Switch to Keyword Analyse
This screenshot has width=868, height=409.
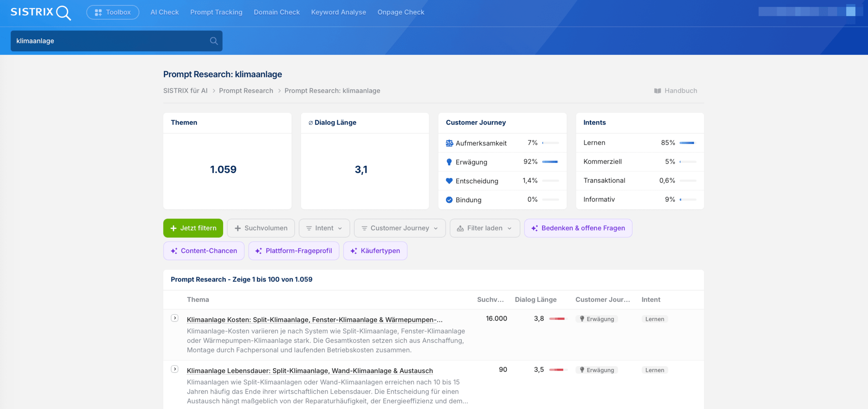tap(339, 12)
